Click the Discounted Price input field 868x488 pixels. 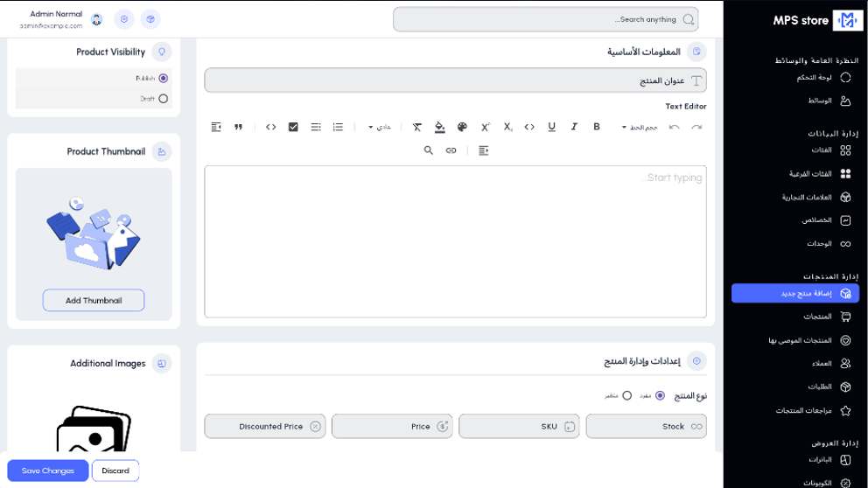click(264, 427)
